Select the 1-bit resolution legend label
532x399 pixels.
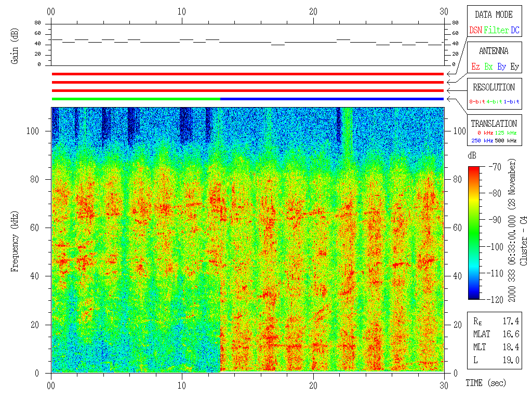pyautogui.click(x=511, y=102)
